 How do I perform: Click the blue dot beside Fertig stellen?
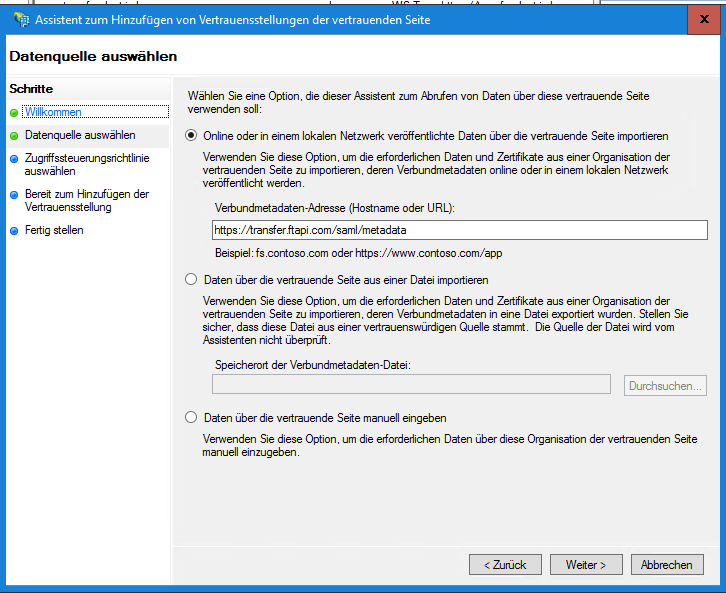pyautogui.click(x=14, y=231)
